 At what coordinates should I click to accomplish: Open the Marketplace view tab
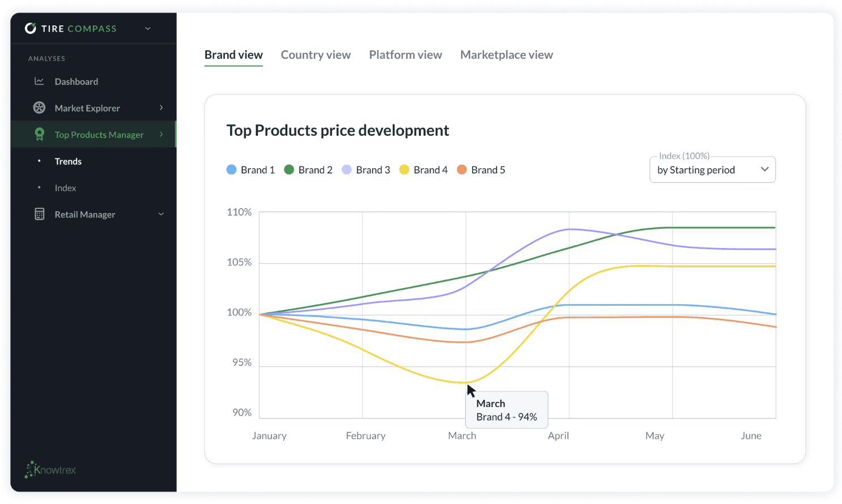click(507, 55)
